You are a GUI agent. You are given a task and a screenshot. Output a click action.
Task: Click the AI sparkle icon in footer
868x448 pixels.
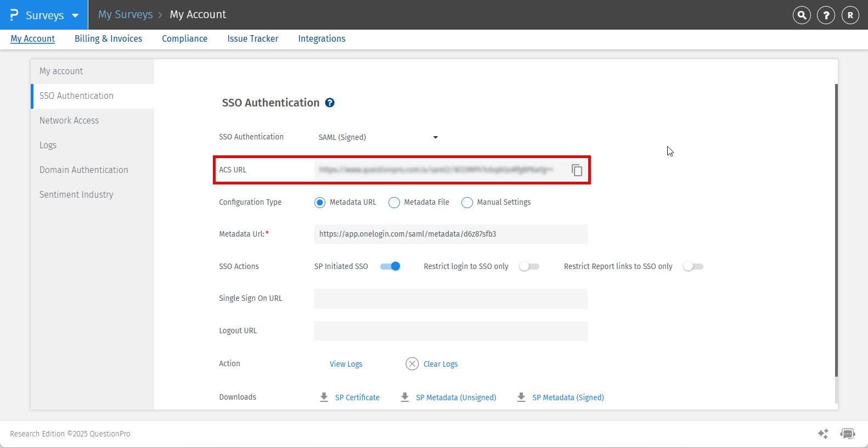(823, 434)
